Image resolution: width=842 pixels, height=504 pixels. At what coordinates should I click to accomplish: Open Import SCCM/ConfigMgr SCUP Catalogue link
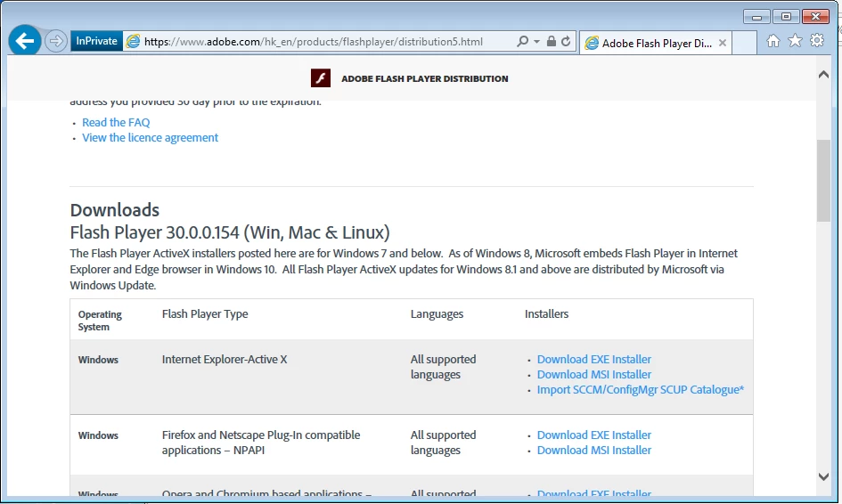tap(641, 390)
